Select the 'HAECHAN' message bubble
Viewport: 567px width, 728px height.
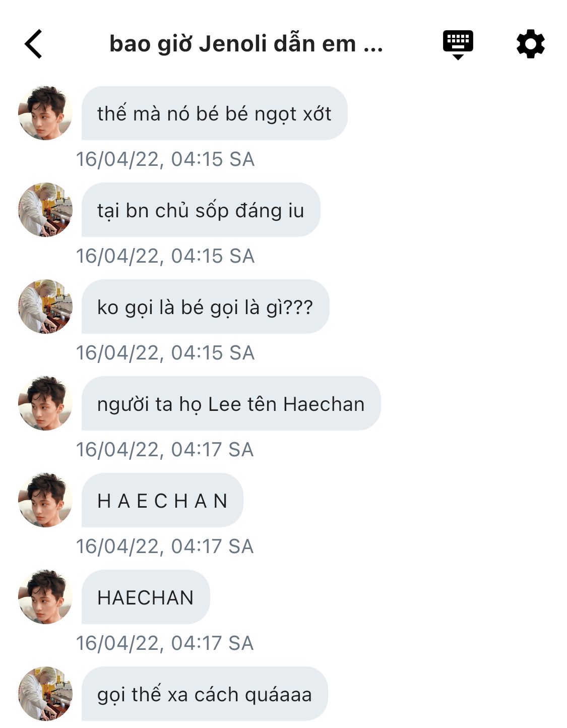pyautogui.click(x=146, y=597)
